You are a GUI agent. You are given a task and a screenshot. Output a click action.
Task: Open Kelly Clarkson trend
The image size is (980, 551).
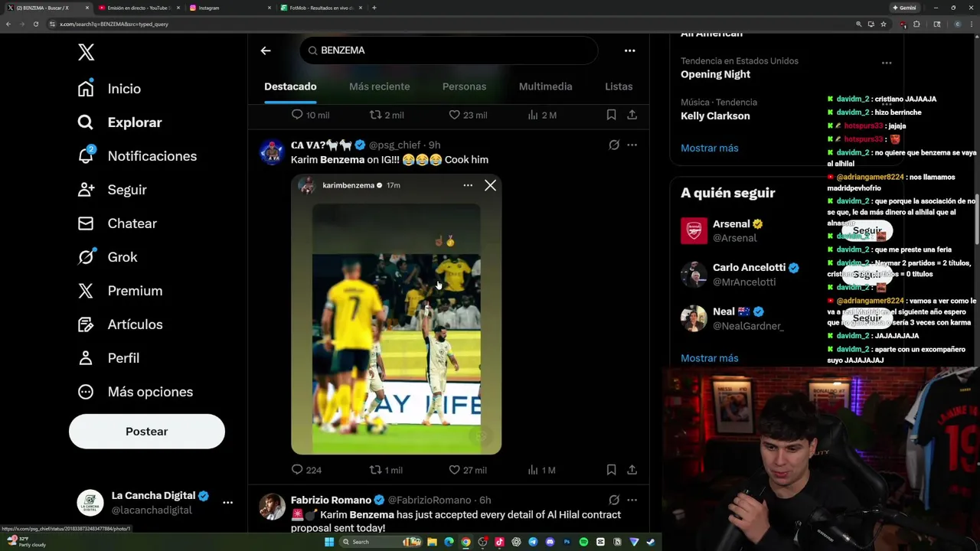point(715,116)
